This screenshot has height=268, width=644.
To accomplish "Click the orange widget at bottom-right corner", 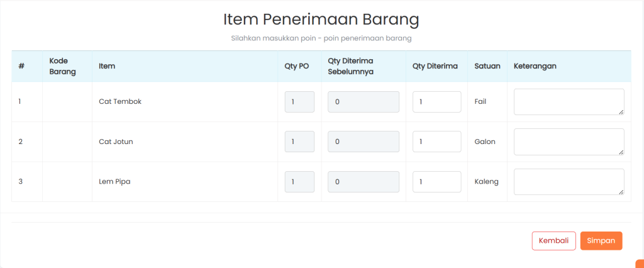I will [640, 264].
